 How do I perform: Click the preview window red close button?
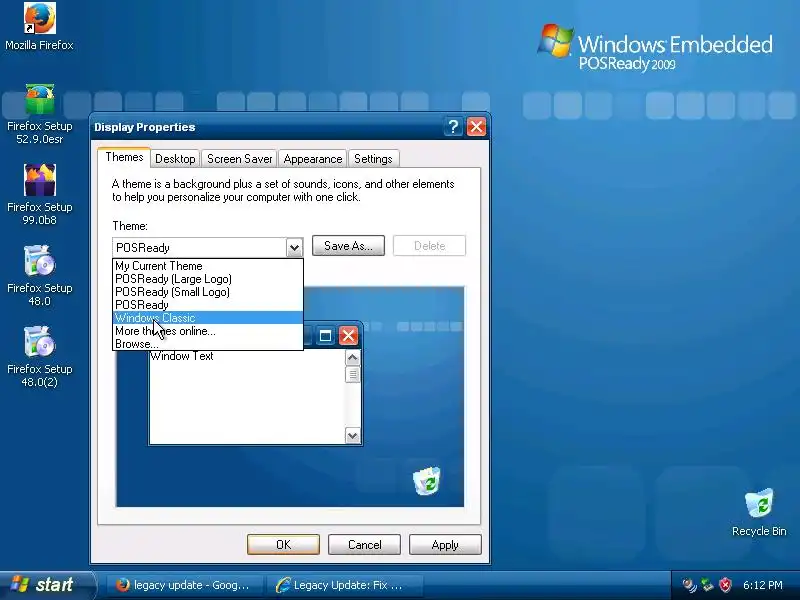(x=348, y=336)
